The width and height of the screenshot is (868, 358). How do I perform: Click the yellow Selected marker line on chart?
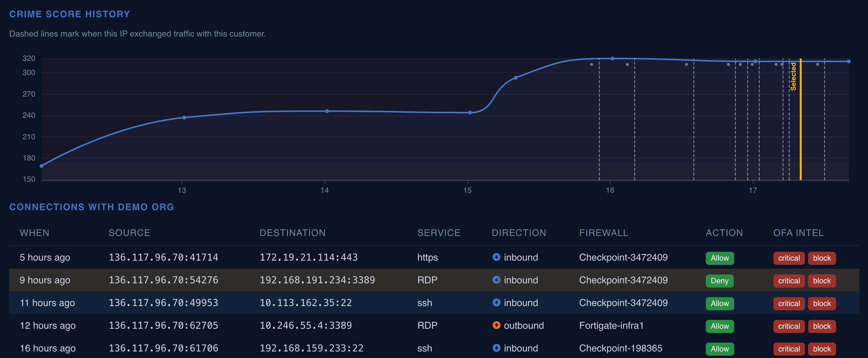click(800, 119)
